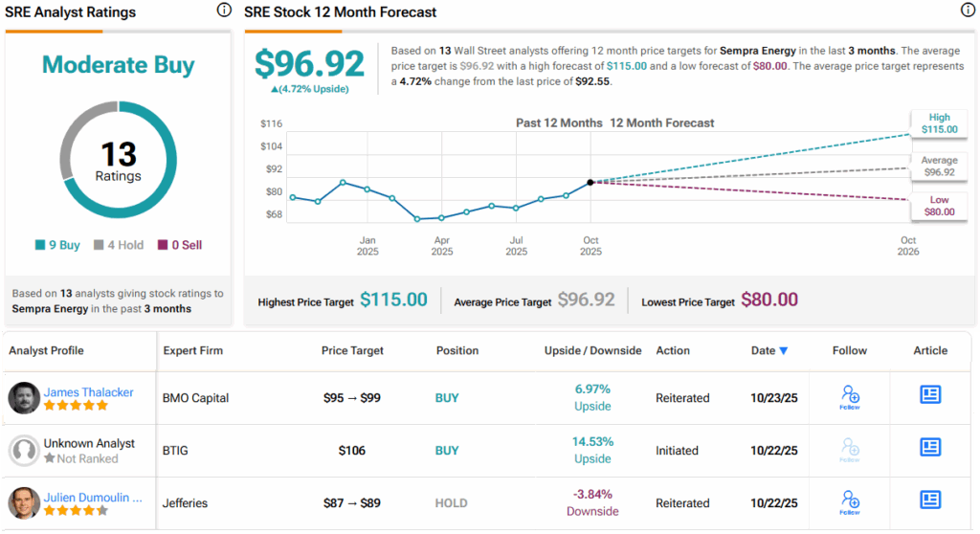
Task: Click info icon beside 12 Month Forecast
Action: click(x=967, y=11)
